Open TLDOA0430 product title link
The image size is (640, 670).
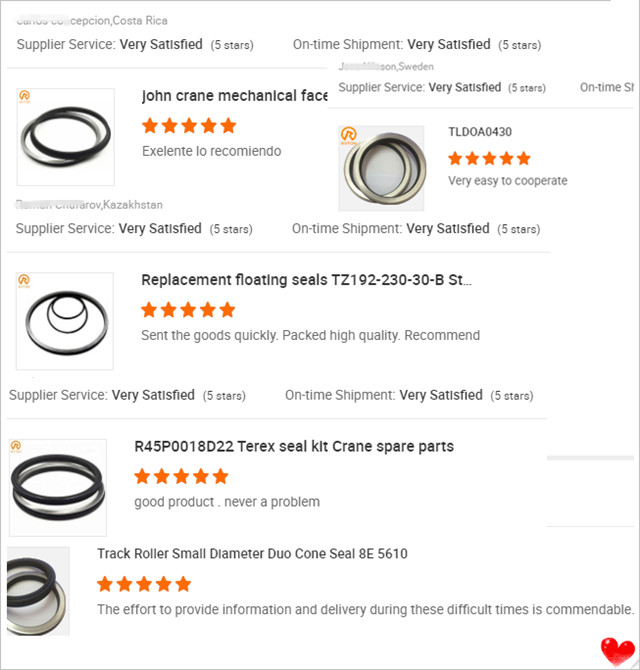tap(480, 132)
